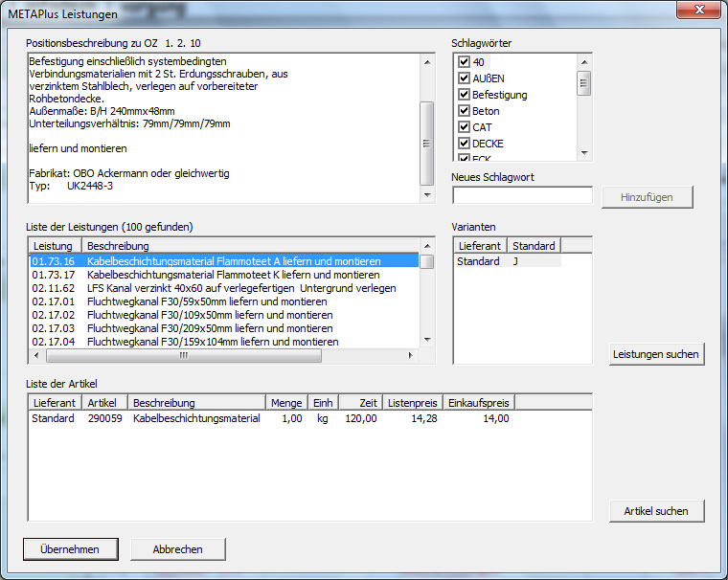Click the Zeit value 120,00
728x580 pixels.
pyautogui.click(x=361, y=418)
